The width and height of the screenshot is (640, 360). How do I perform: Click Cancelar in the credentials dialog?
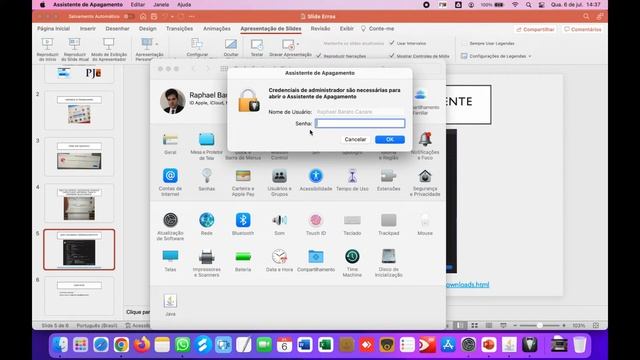(x=355, y=139)
